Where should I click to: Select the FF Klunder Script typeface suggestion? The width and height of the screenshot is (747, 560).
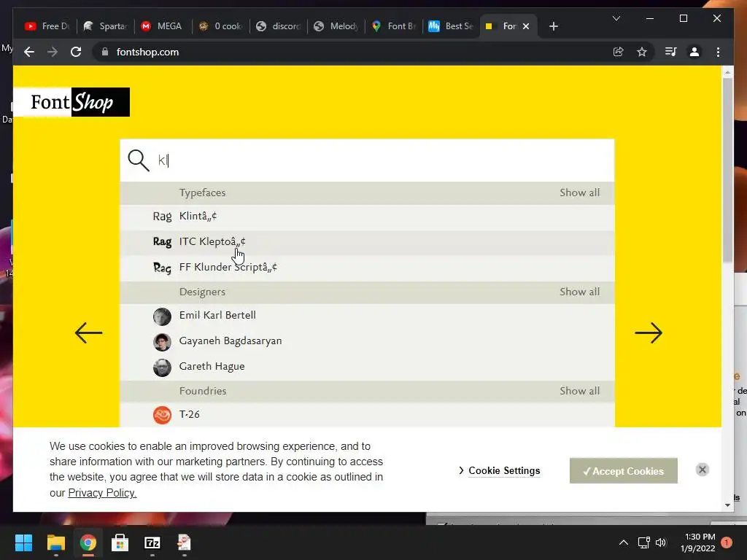[367, 268]
